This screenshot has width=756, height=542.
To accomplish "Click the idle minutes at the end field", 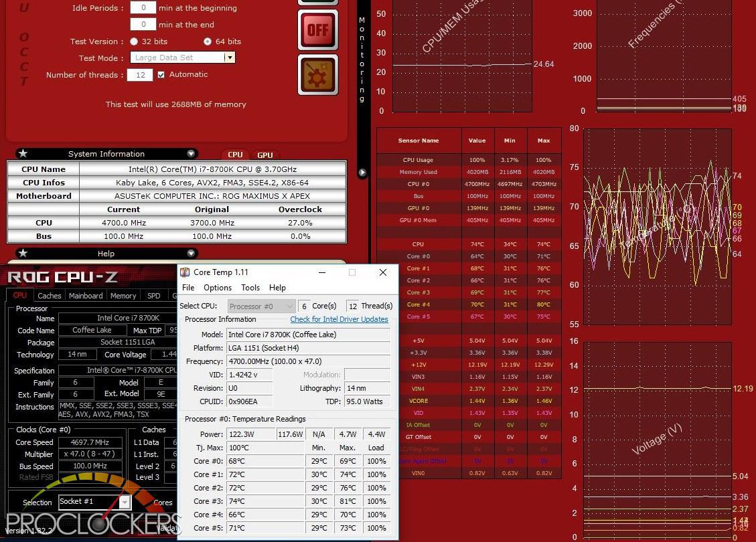I will pos(143,25).
